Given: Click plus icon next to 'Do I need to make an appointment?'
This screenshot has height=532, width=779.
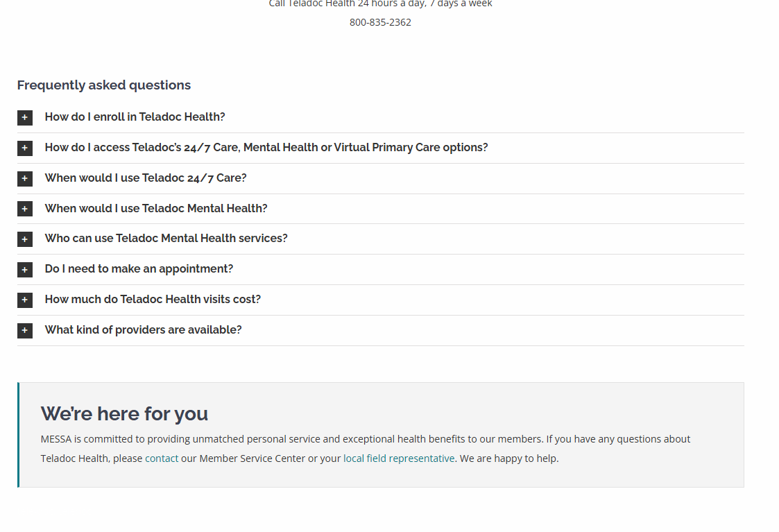Looking at the screenshot, I should [25, 270].
